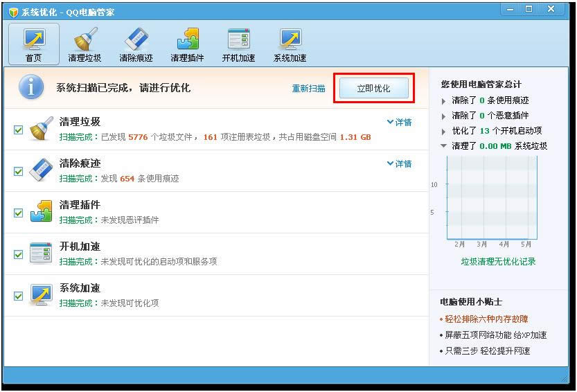The width and height of the screenshot is (577, 392).
Task: Open the 清理插件 puzzle toolbar icon
Action: click(x=187, y=44)
